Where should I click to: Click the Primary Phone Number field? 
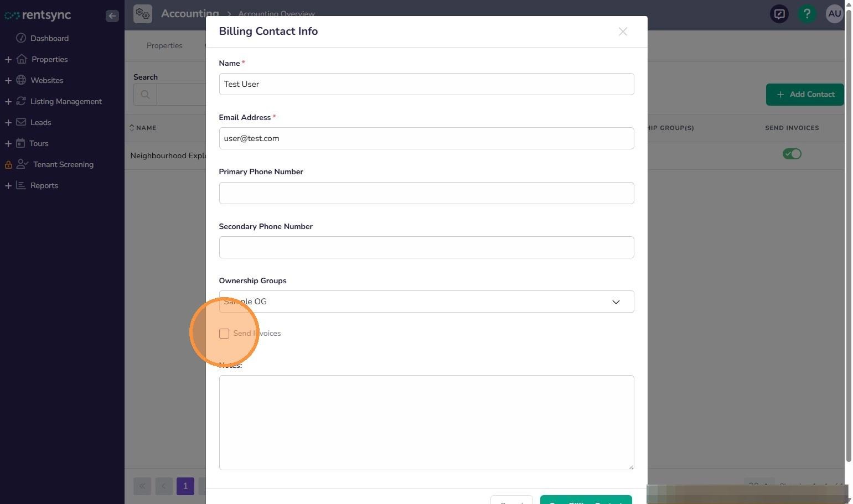coord(426,193)
